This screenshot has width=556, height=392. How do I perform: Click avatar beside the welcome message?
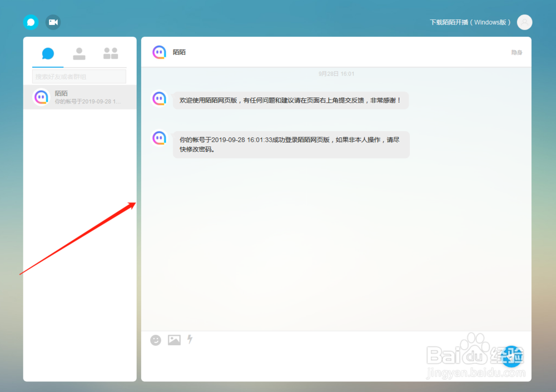(159, 98)
